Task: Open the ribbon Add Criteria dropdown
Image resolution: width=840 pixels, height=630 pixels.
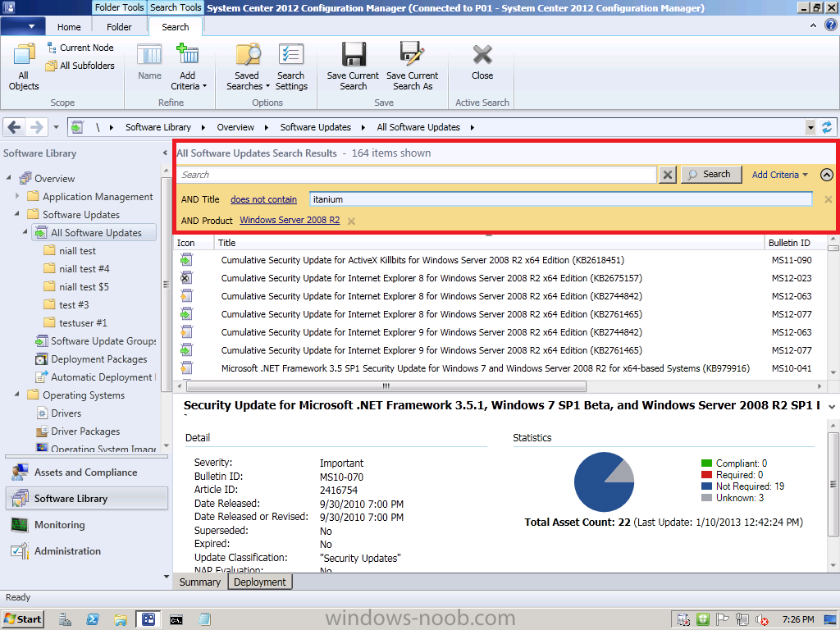Action: coord(188,66)
